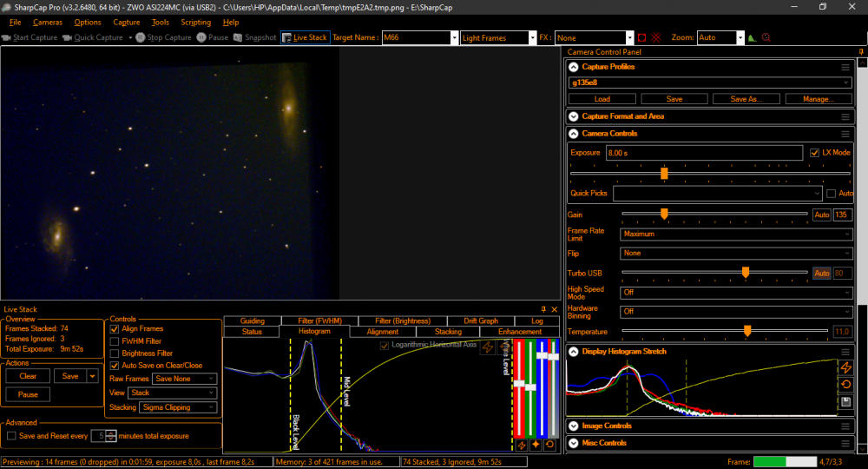Open the Light Frames type dropdown
Viewport: 868px width, 469px height.
(533, 37)
